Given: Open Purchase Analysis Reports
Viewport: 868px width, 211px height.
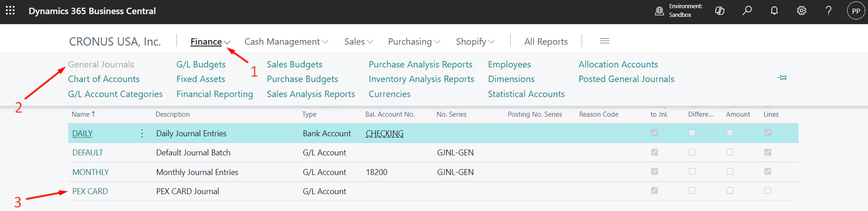Looking at the screenshot, I should tap(421, 64).
